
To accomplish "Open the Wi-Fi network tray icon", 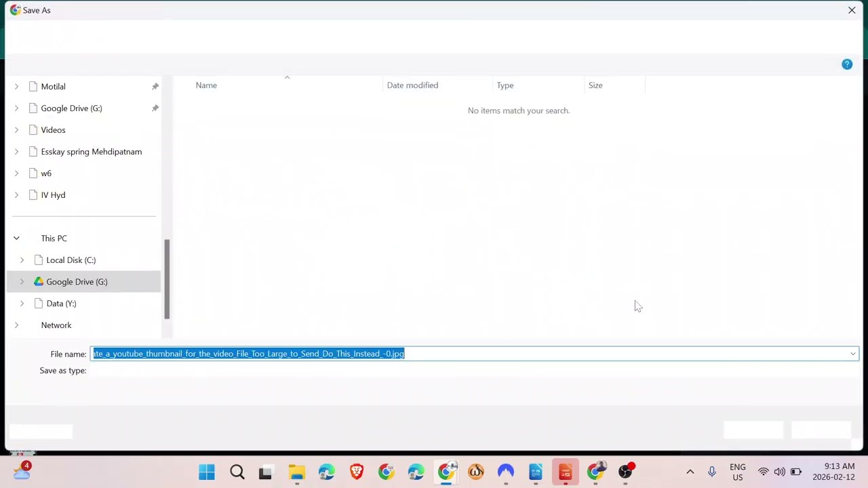I will point(764,472).
